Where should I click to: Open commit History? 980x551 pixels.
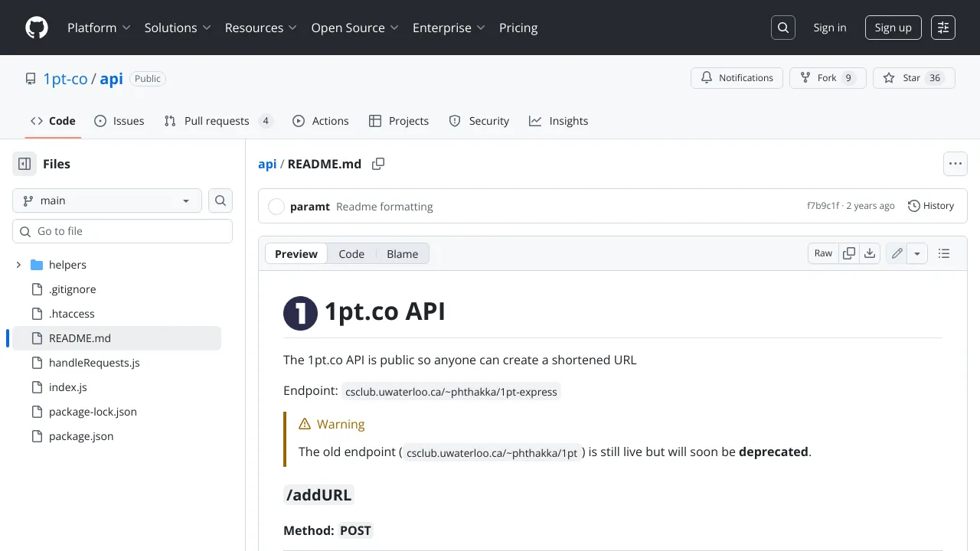pos(931,206)
